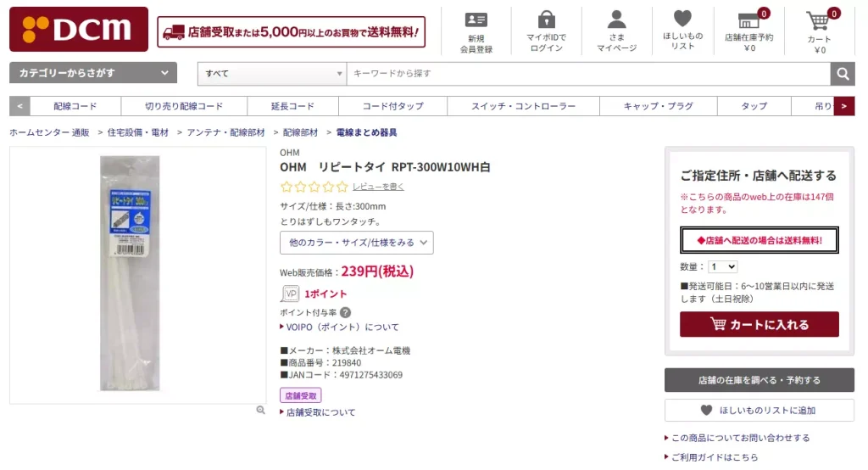
Task: Expand the category search dropdown
Action: tap(93, 73)
